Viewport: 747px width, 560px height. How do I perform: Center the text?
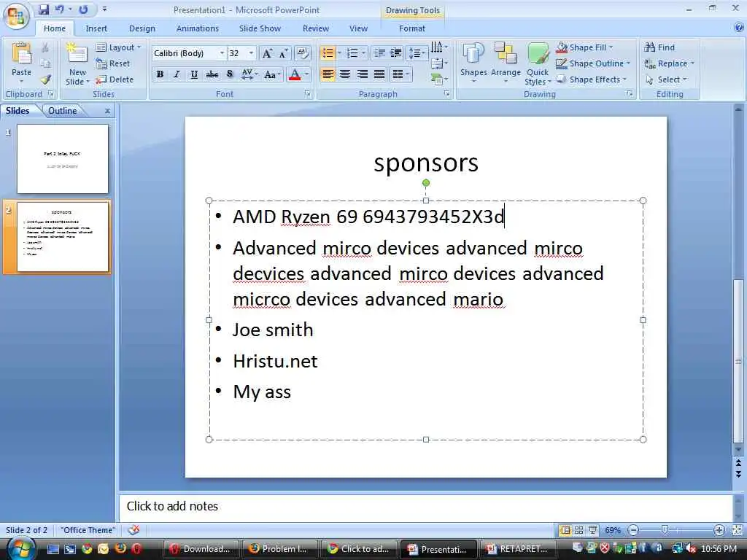tap(345, 74)
